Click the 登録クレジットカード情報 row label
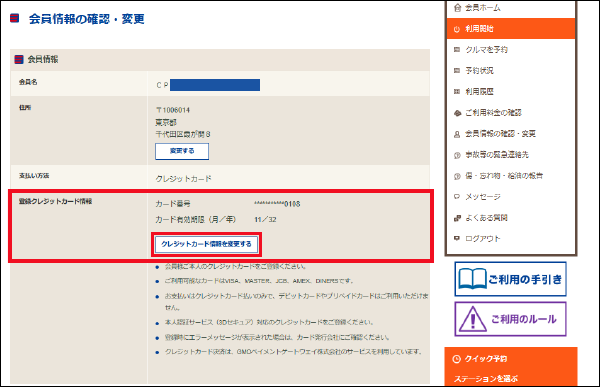 (55, 201)
